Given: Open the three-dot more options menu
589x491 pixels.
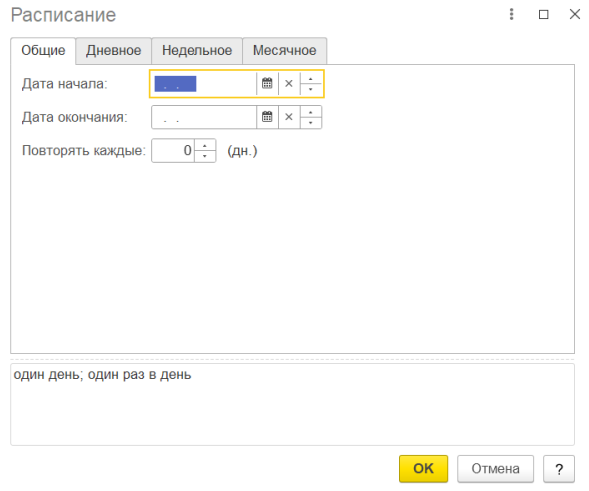Looking at the screenshot, I should [511, 14].
